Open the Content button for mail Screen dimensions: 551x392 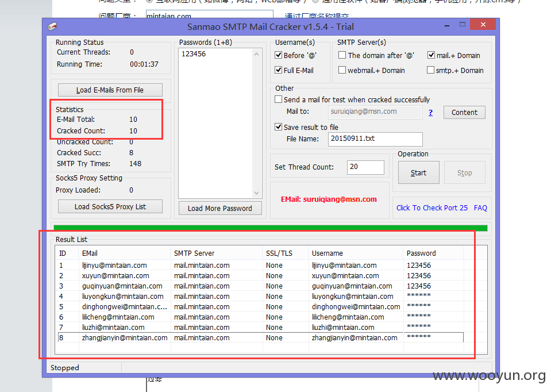pos(464,113)
